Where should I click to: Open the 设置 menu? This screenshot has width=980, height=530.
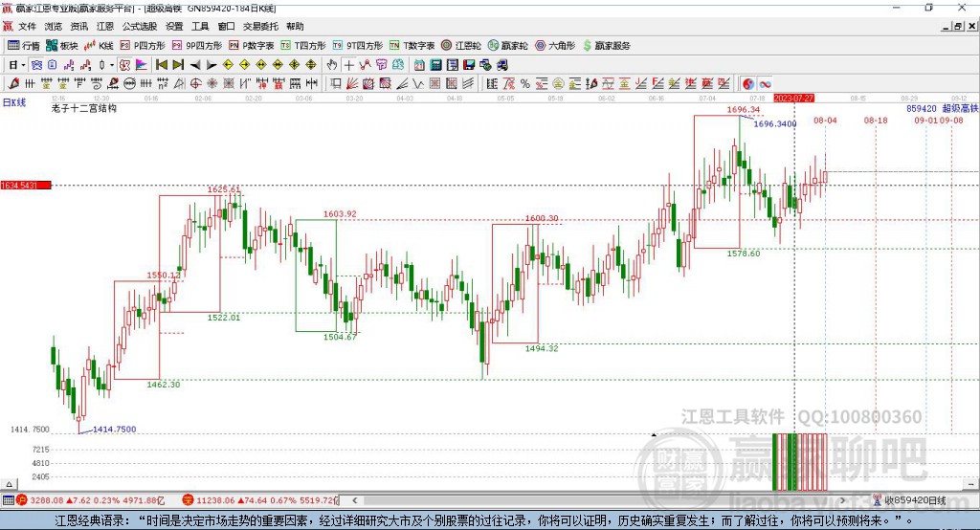pos(174,26)
